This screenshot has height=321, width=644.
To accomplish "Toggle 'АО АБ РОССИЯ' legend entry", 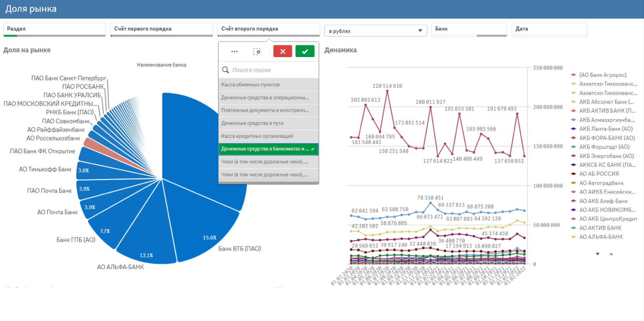I will (x=595, y=174).
